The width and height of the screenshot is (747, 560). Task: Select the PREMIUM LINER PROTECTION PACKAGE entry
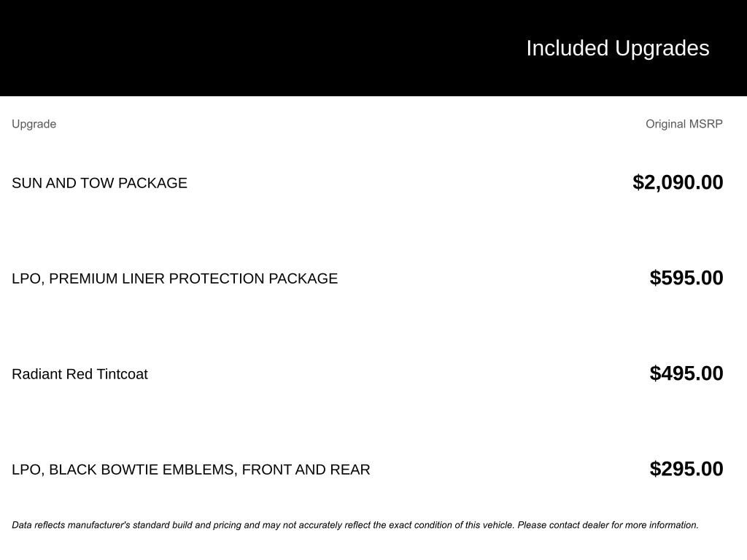(174, 279)
